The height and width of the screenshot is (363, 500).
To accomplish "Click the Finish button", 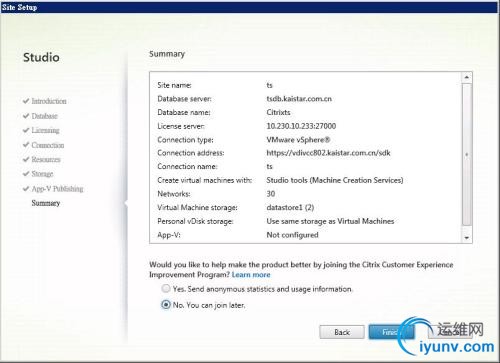I will point(391,332).
